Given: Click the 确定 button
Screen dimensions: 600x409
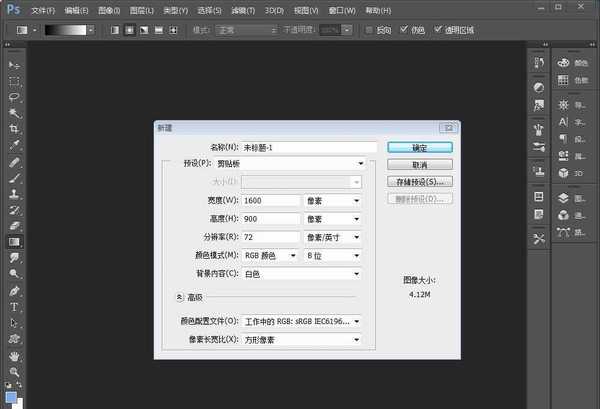Looking at the screenshot, I should tap(419, 147).
